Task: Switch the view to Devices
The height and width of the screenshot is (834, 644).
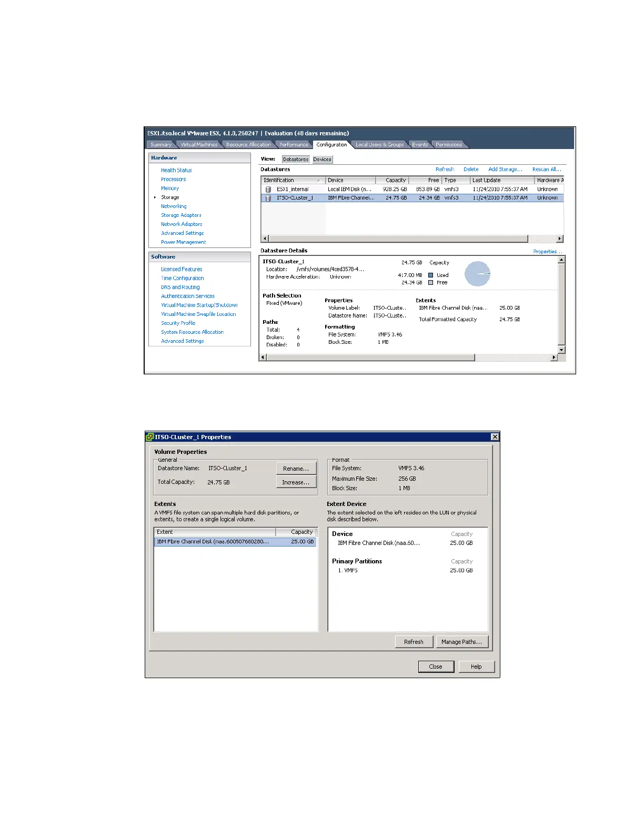Action: (322, 159)
